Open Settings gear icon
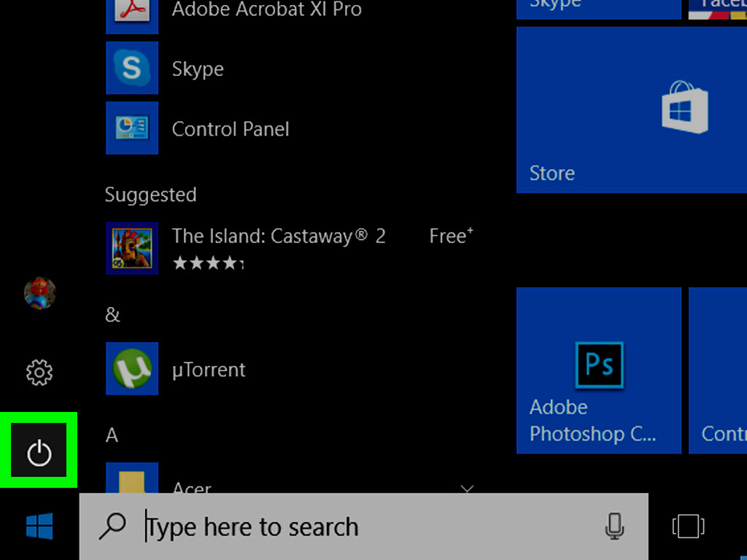This screenshot has width=747, height=560. tap(39, 373)
